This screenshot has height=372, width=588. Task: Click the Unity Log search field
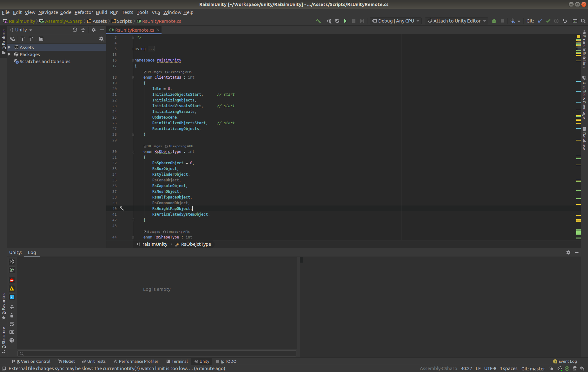tap(157, 353)
